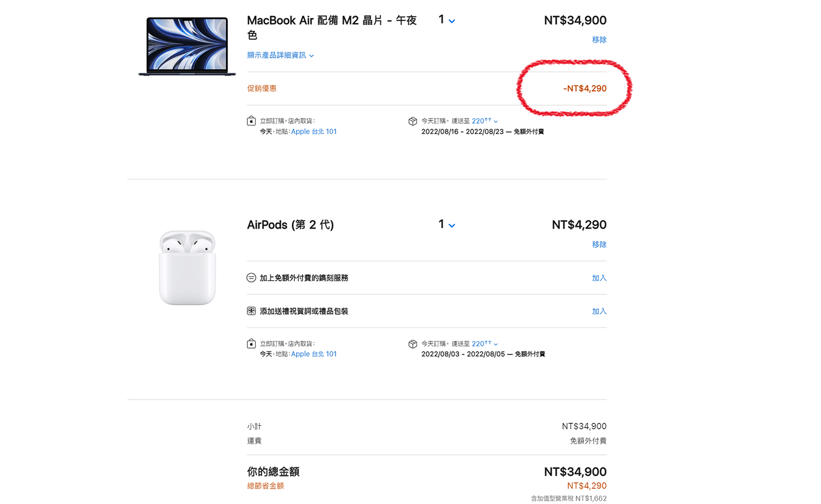This screenshot has height=504, width=821.
Task: Click the MacBook Air product image
Action: click(x=187, y=47)
